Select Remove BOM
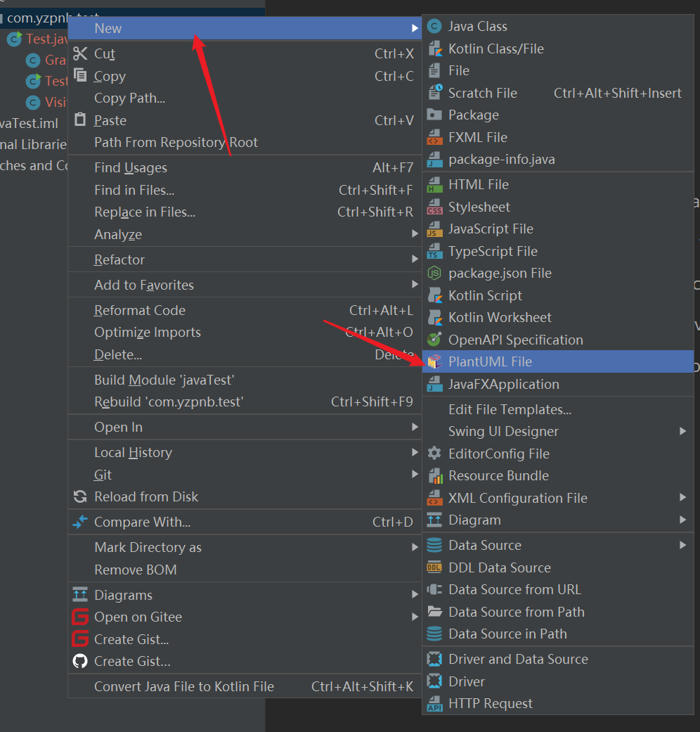This screenshot has height=732, width=700. pos(245,570)
